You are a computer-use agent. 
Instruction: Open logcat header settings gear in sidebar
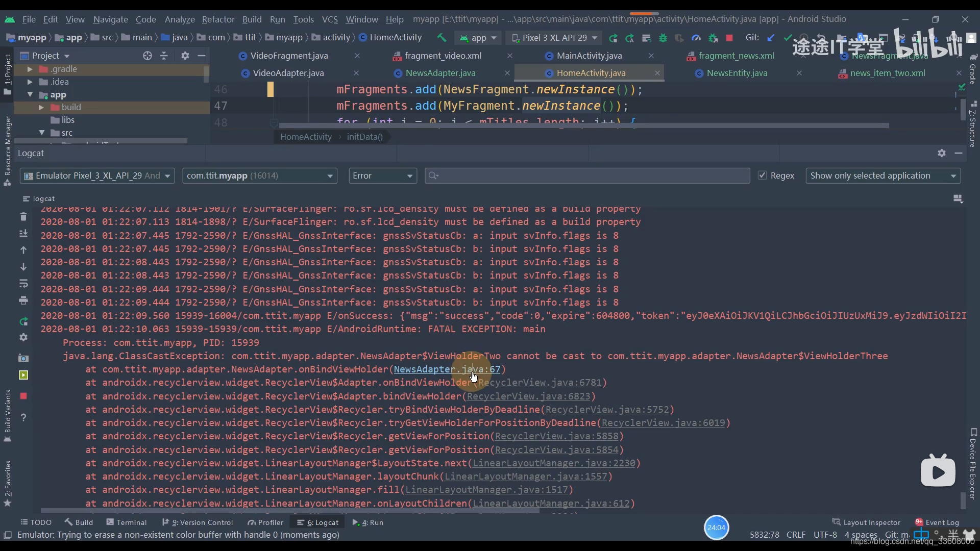click(23, 337)
